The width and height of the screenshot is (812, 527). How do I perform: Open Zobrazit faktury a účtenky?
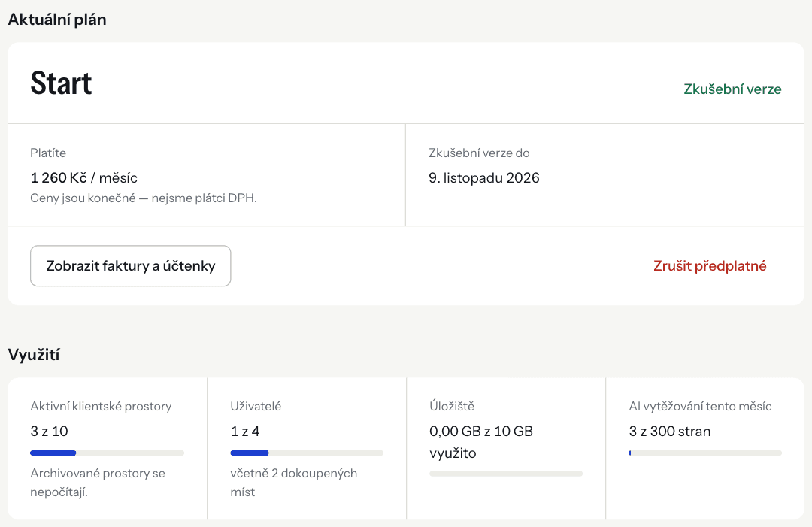coord(131,265)
